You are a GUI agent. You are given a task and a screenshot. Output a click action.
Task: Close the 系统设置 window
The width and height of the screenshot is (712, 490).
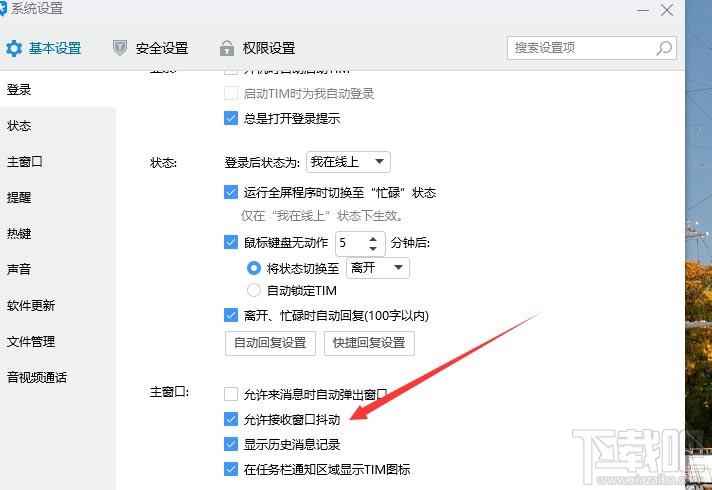coord(667,10)
